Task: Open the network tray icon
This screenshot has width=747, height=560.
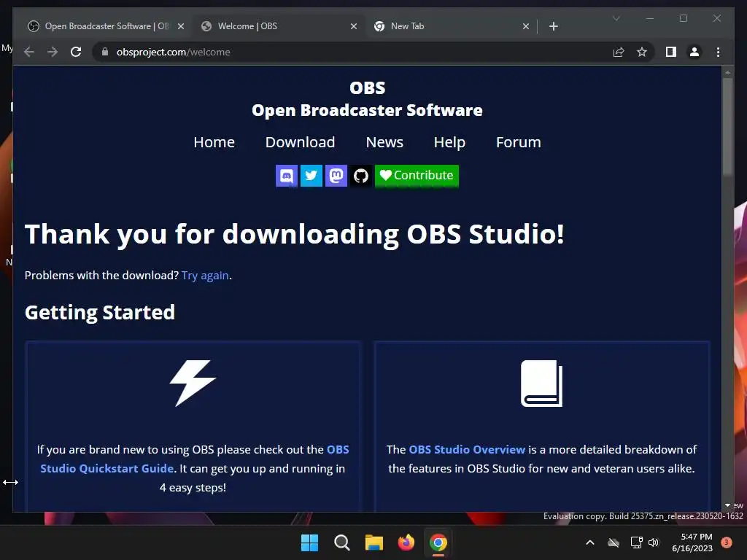Action: point(636,542)
